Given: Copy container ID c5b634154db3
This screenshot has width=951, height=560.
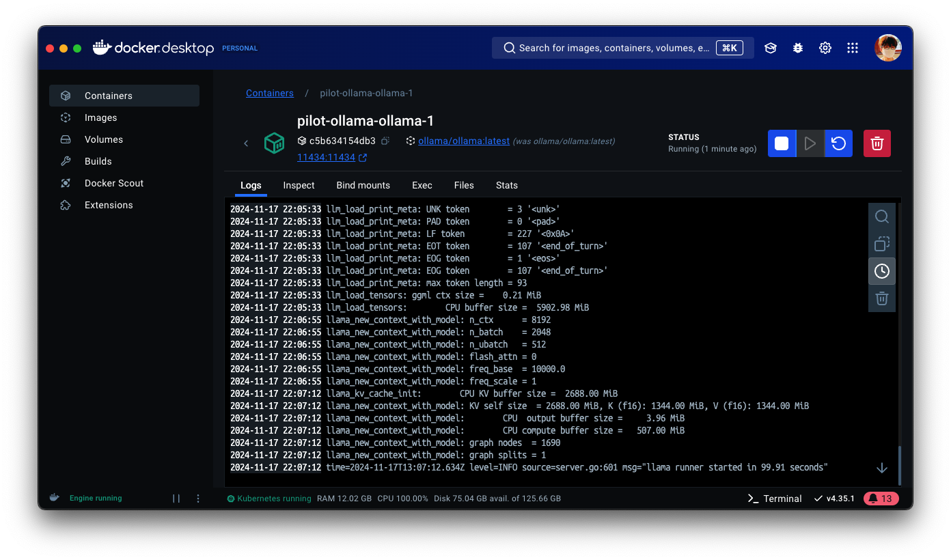Looking at the screenshot, I should 385,141.
